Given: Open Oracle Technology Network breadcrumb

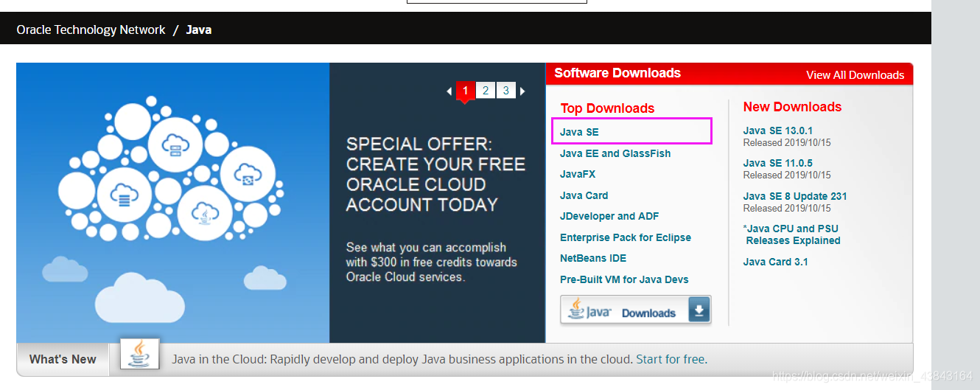Looking at the screenshot, I should (91, 29).
